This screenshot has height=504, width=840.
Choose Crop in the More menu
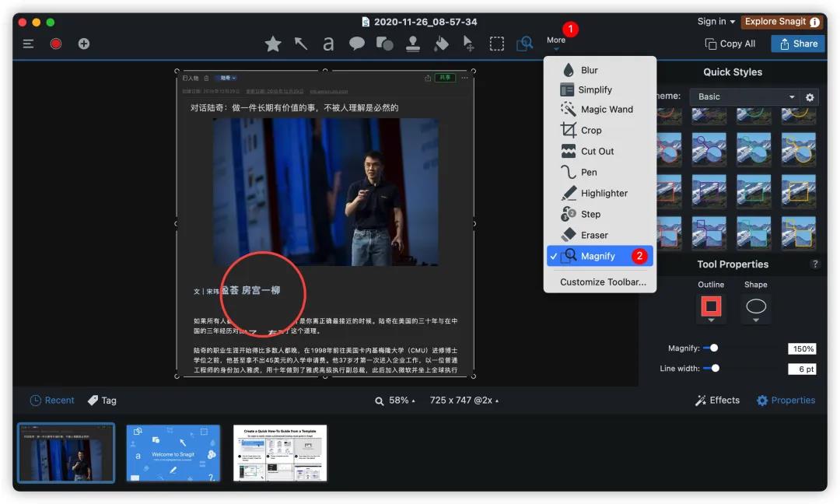coord(591,130)
